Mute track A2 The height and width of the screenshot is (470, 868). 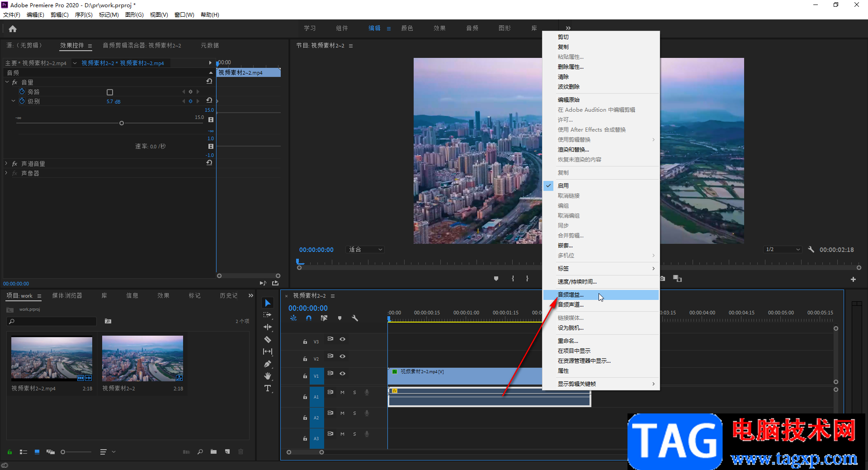(x=342, y=413)
